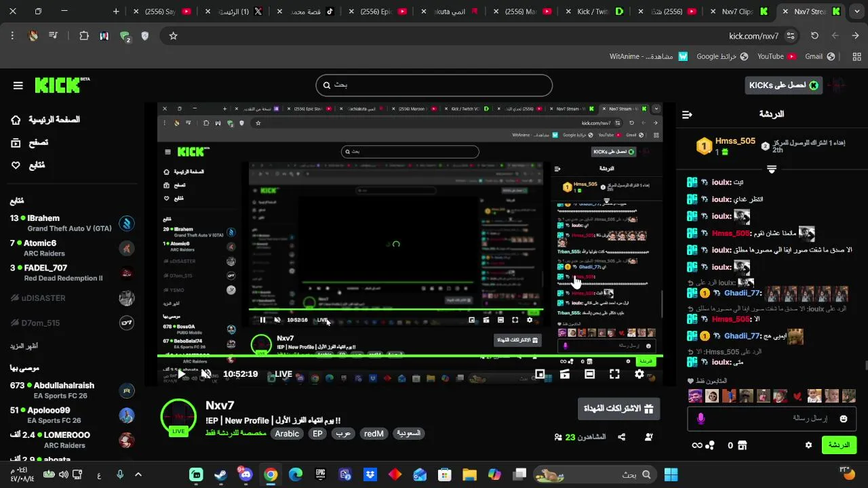The height and width of the screenshot is (488, 868).
Task: Jump to LIVE in the player
Action: click(x=283, y=374)
